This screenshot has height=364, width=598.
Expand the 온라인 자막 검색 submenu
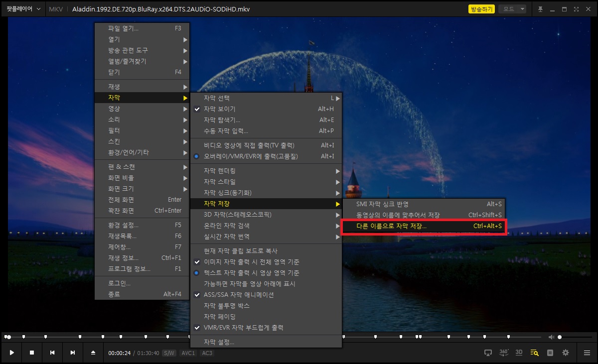pos(266,226)
